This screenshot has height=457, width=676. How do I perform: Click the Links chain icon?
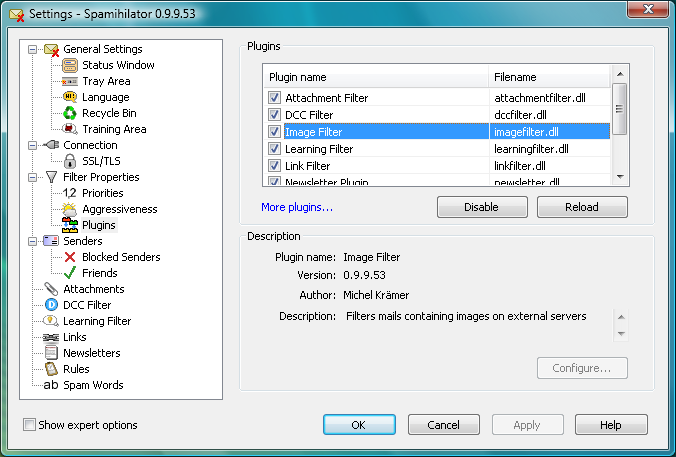pyautogui.click(x=51, y=337)
